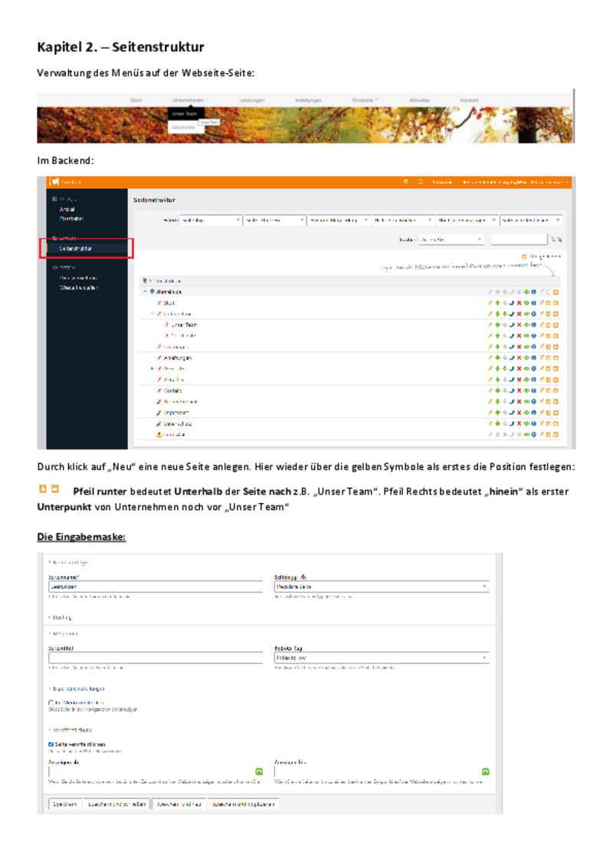Select the Anleitungen page in tree
The width and height of the screenshot is (613, 868).
177,357
